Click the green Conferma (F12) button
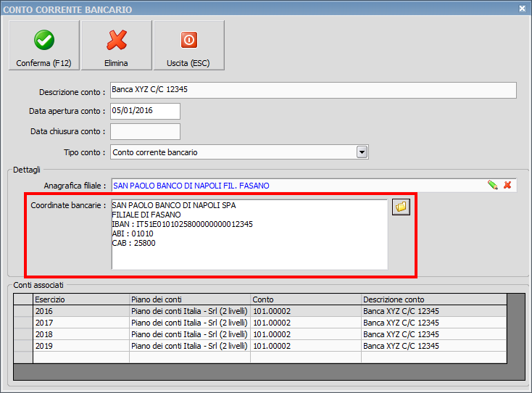Viewport: 532px width, 393px height. tap(44, 46)
